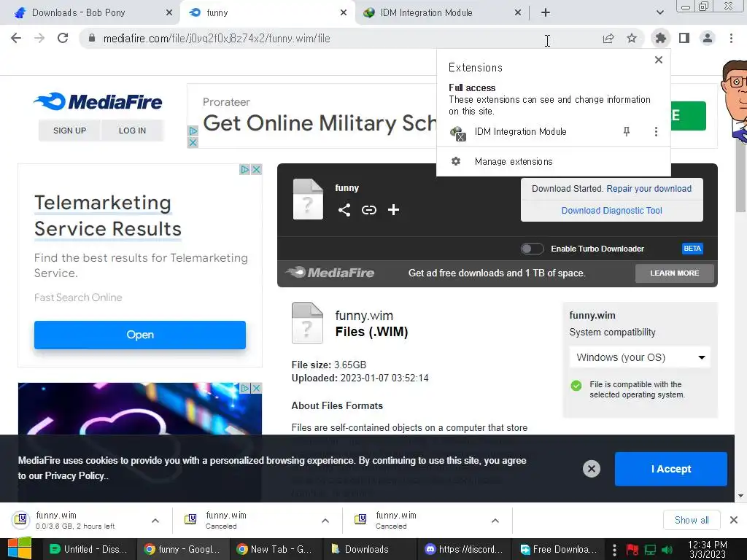The height and width of the screenshot is (560, 747).
Task: Click the copy link icon under funny
Action: pos(368,210)
